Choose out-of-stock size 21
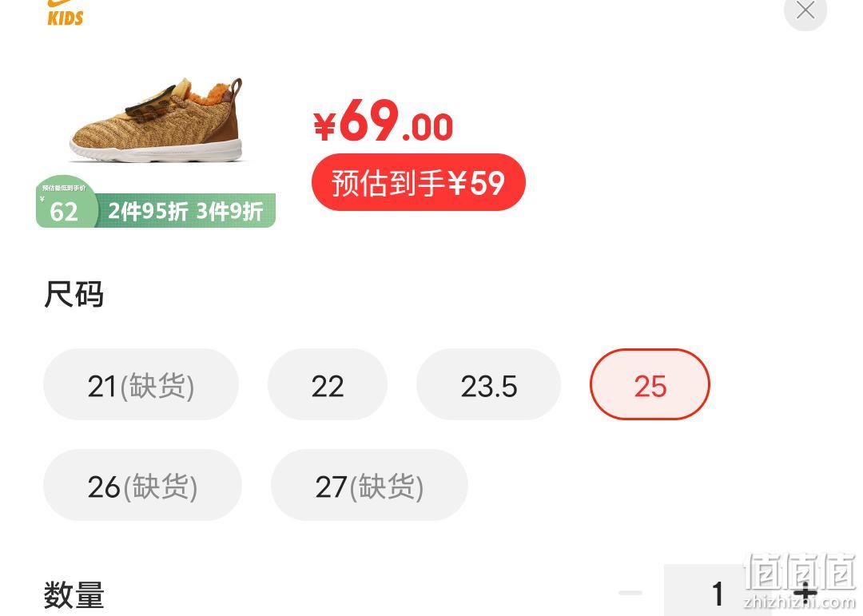863x616 pixels. click(x=141, y=384)
